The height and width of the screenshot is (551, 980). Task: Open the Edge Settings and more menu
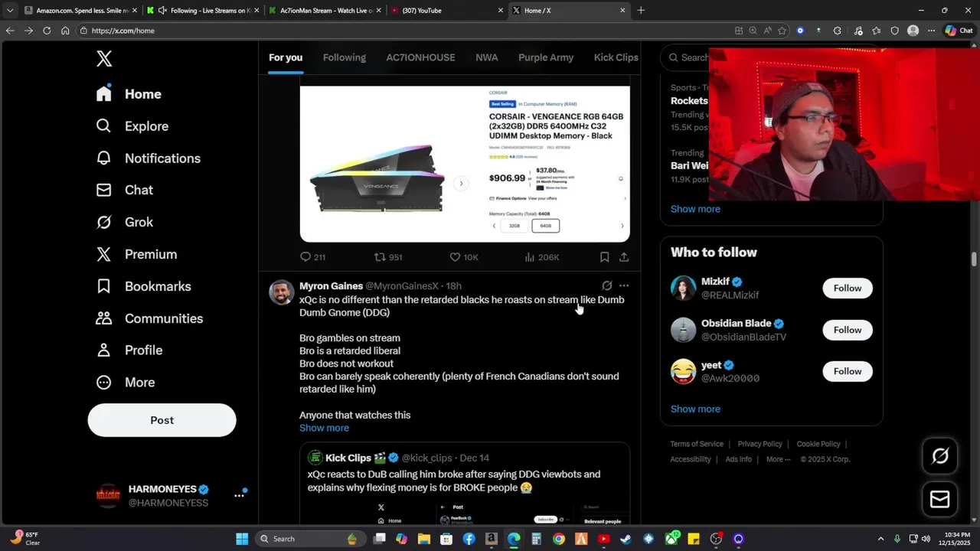pos(931,31)
